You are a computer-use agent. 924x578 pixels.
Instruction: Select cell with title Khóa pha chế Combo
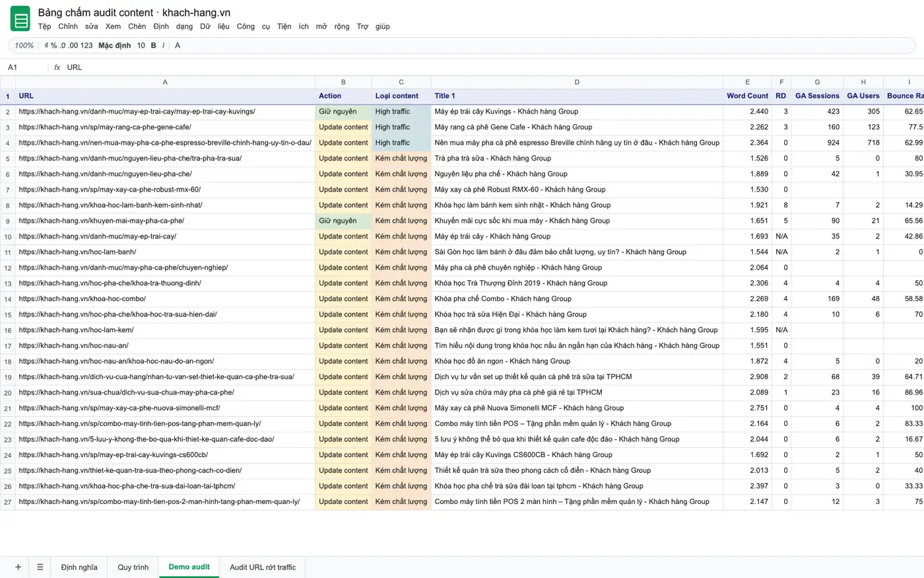(x=577, y=299)
